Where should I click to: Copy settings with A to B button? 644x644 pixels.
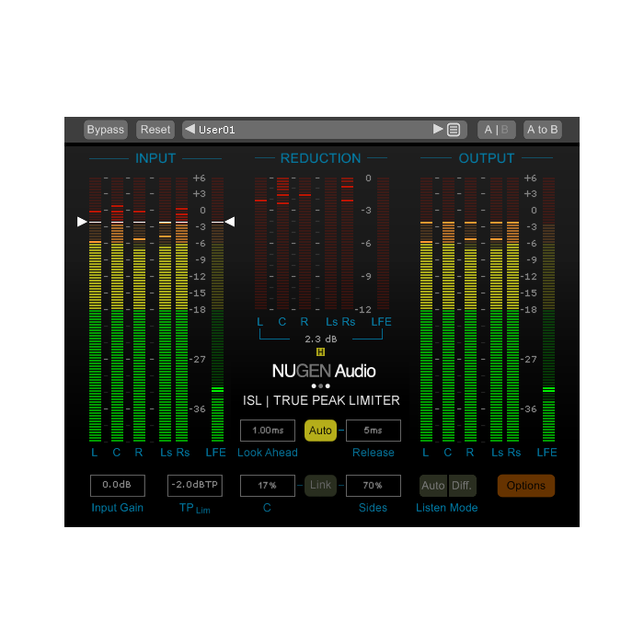[x=542, y=130]
